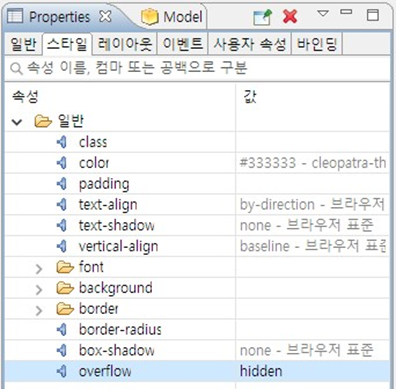Screen dimensions: 396x389
Task: Select the 스타일 tab
Action: (67, 44)
